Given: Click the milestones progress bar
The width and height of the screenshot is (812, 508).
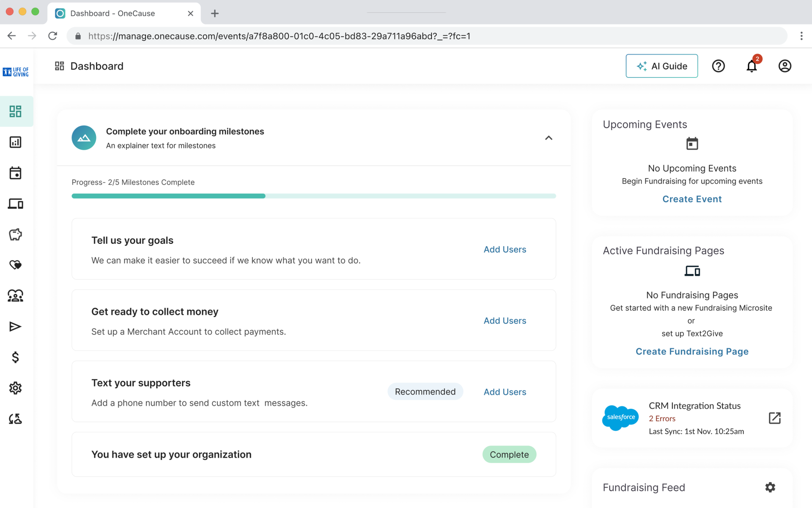Looking at the screenshot, I should pos(314,196).
